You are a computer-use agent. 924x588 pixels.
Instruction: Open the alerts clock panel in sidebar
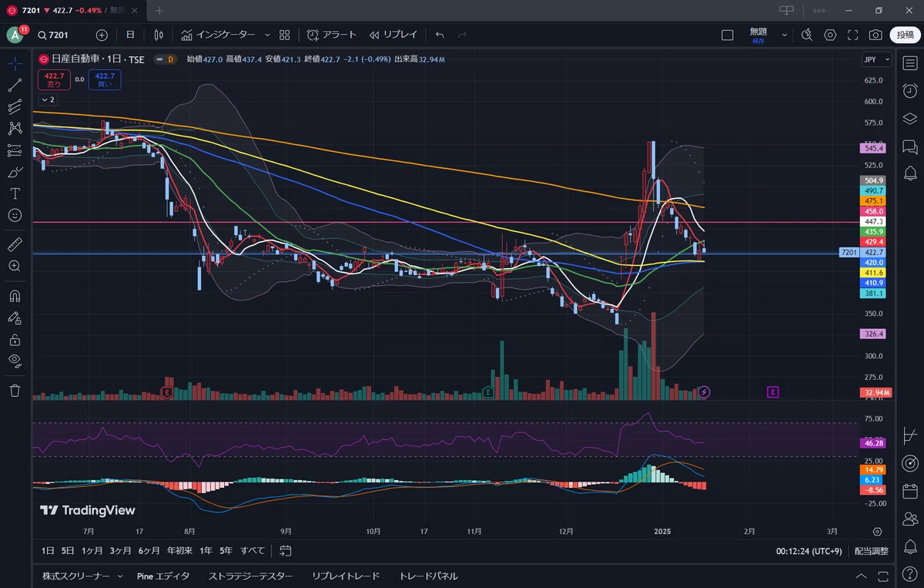pyautogui.click(x=910, y=91)
